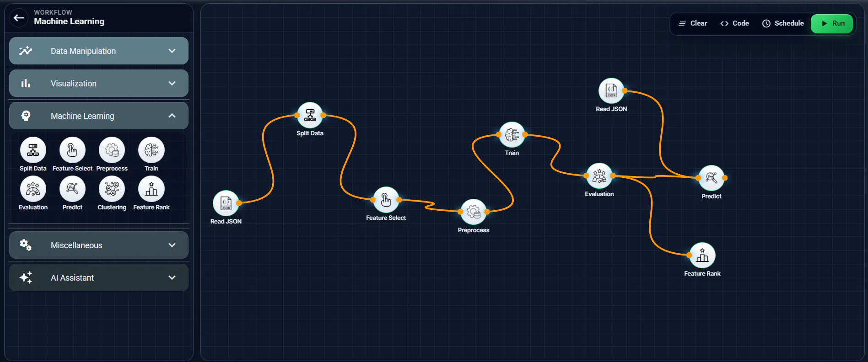Click the Feature Select node input port
The height and width of the screenshot is (362, 868).
[373, 200]
